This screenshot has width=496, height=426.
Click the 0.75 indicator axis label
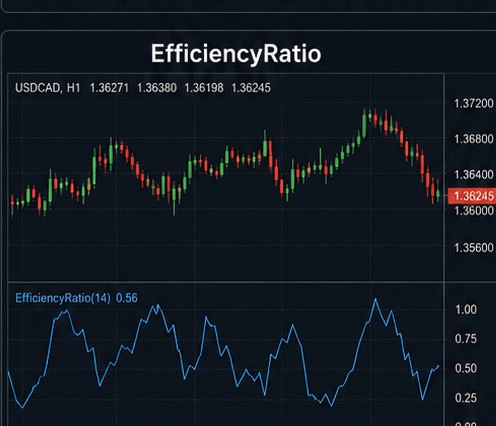(x=466, y=339)
